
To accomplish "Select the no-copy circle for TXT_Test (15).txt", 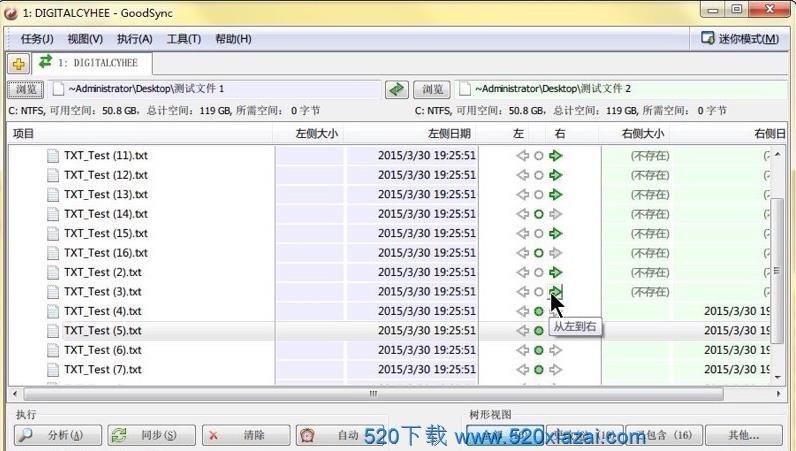I will tap(539, 234).
